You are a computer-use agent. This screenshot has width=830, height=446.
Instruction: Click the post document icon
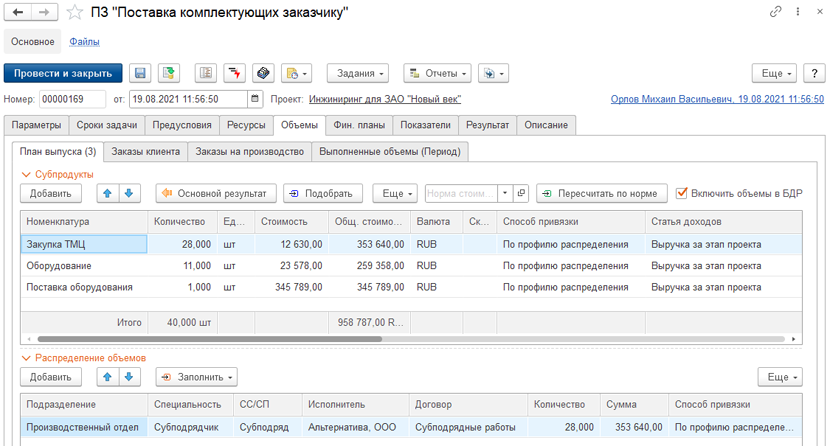169,73
